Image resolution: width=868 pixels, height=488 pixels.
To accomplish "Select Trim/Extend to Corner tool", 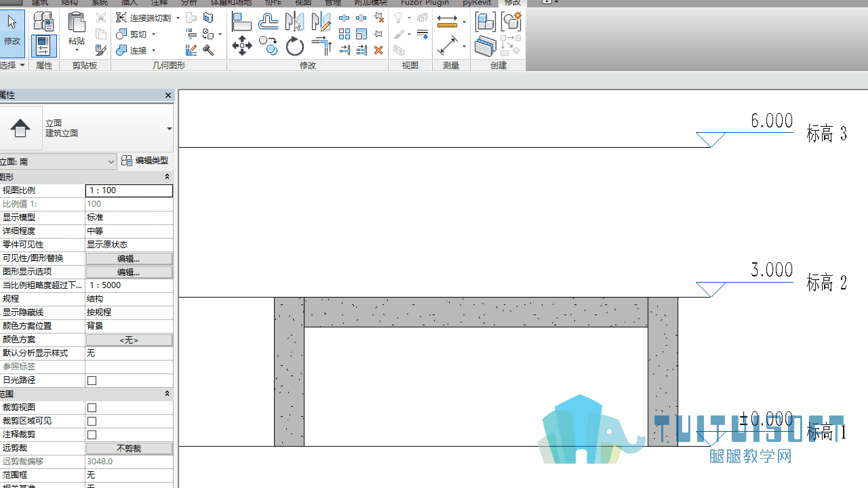I will [321, 46].
